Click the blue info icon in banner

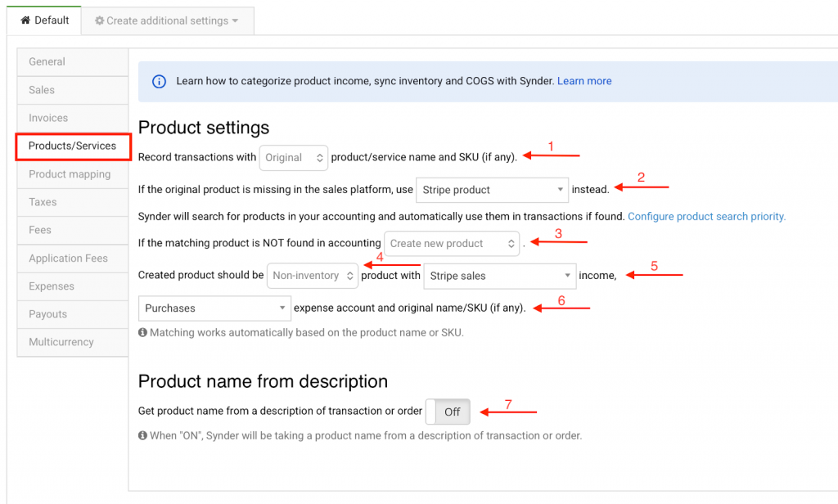[160, 81]
